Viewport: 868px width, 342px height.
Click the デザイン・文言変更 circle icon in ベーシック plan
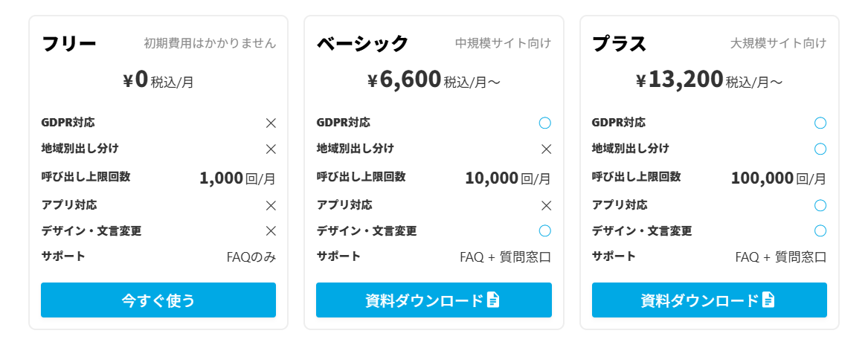[x=545, y=230]
